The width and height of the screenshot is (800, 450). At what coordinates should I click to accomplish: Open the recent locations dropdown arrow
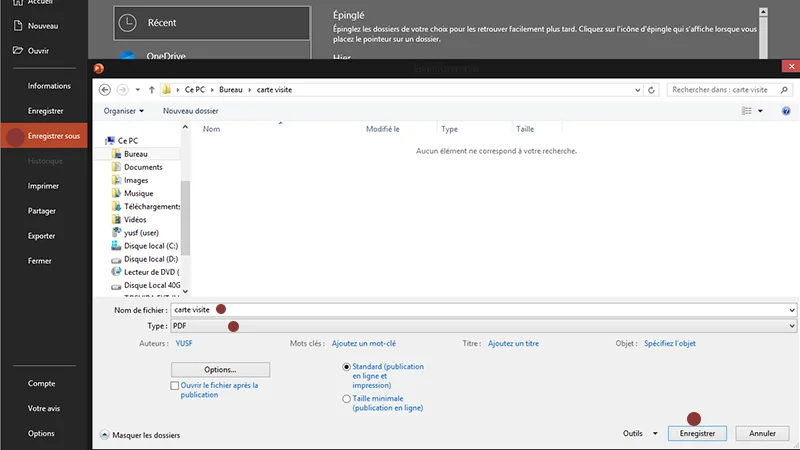click(138, 90)
